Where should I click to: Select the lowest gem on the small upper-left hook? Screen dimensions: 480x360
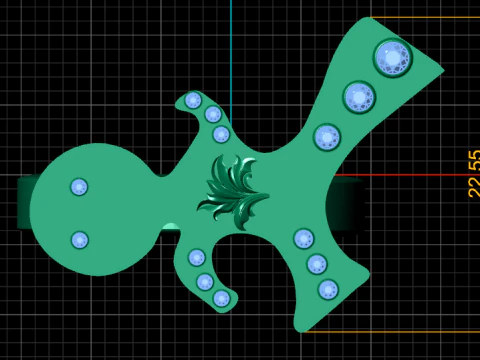(221, 135)
